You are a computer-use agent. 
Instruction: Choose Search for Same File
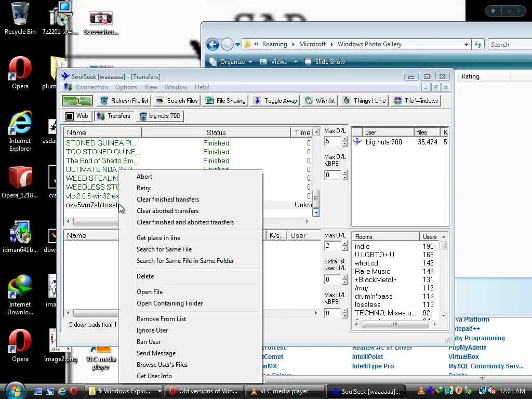coord(191,249)
